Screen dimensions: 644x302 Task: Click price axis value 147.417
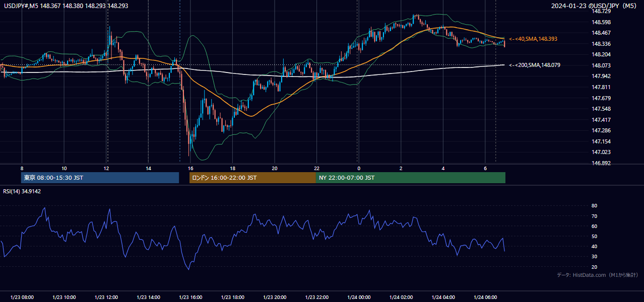(x=601, y=120)
